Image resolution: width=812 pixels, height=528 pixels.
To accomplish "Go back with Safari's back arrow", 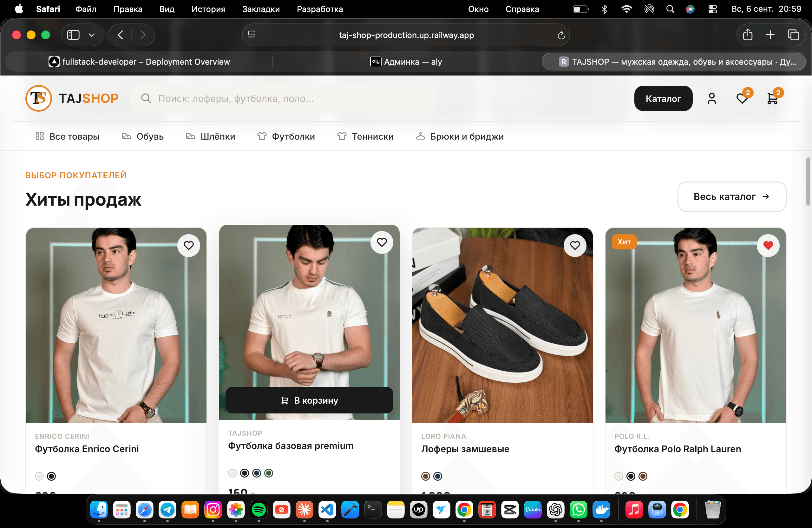I will pyautogui.click(x=121, y=35).
